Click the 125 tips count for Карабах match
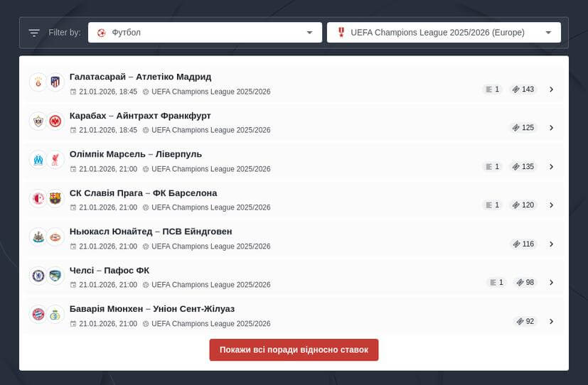The height and width of the screenshot is (385, 588). [523, 128]
